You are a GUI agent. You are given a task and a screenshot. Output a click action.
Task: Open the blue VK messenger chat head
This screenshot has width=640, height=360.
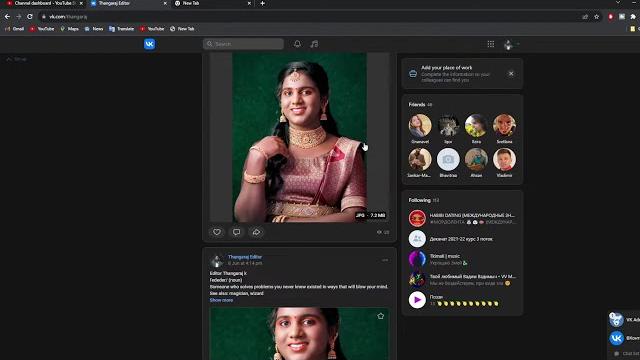616,338
